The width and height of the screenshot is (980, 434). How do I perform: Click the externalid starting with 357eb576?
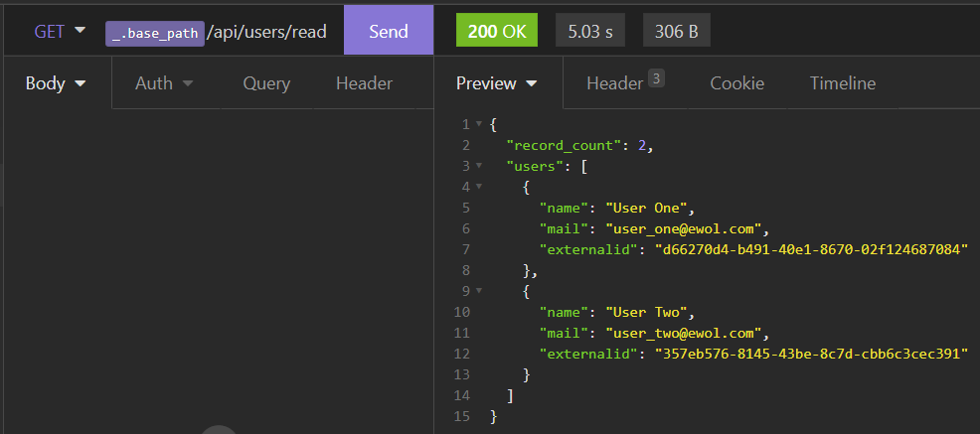(811, 355)
